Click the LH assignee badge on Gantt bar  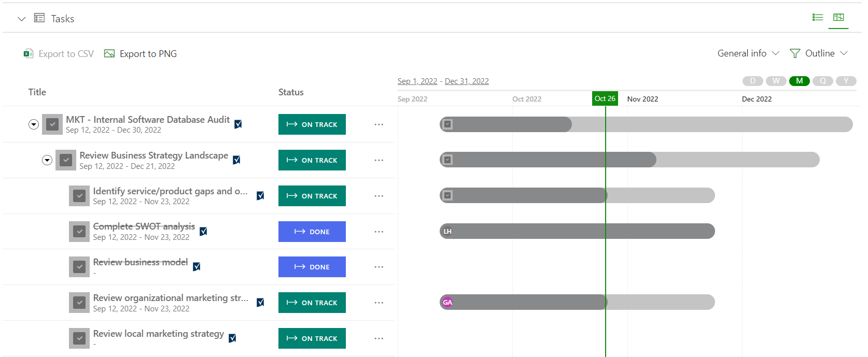coord(447,232)
